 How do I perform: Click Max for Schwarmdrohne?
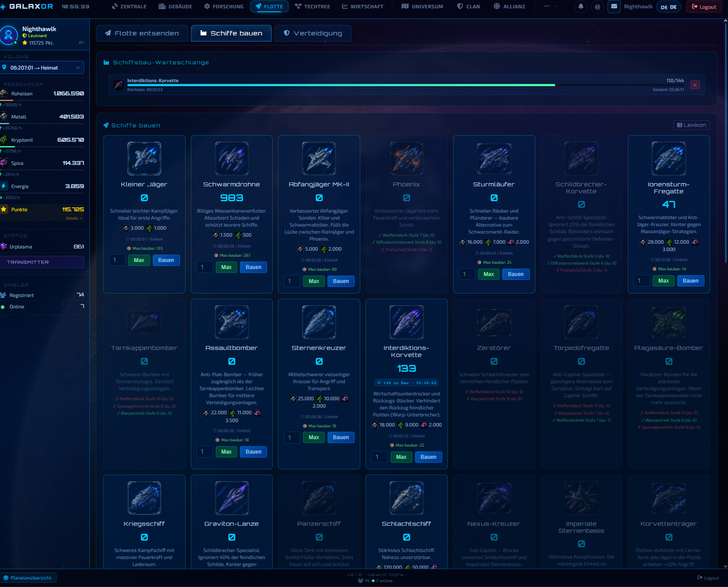(x=226, y=267)
